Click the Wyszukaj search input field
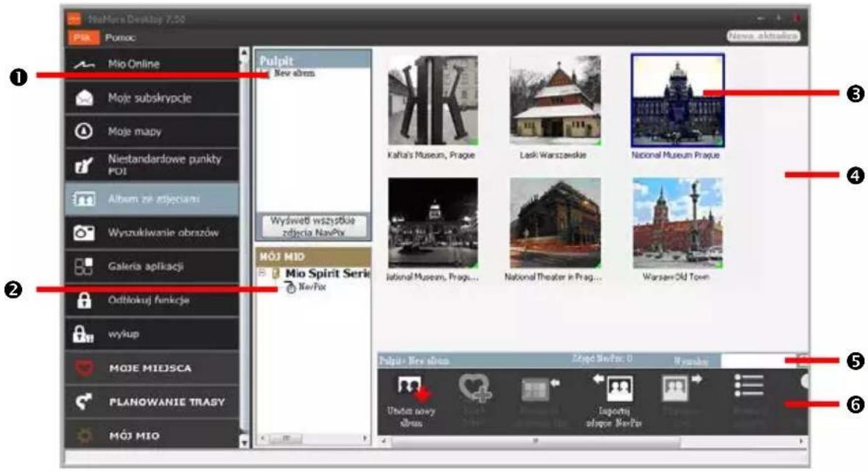 point(758,361)
